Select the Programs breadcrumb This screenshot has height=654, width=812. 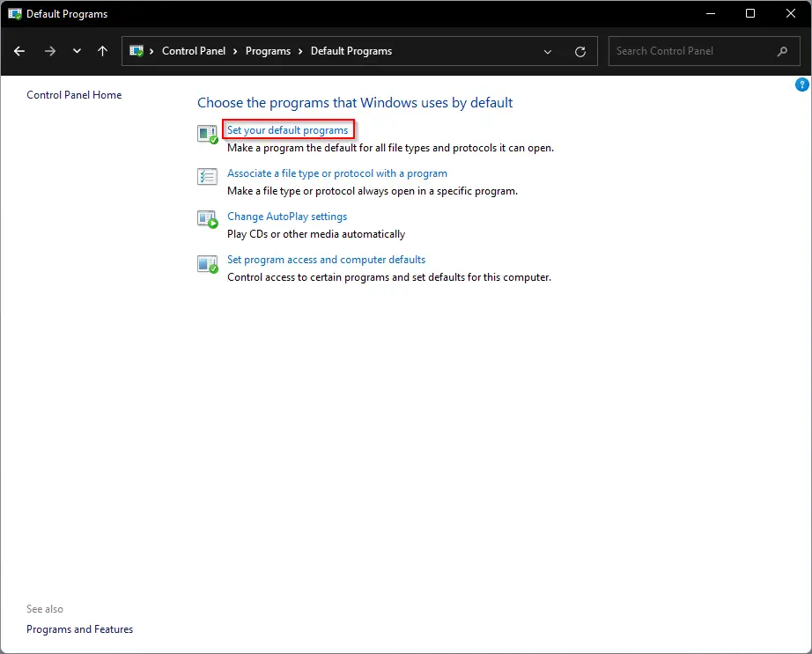coord(268,51)
